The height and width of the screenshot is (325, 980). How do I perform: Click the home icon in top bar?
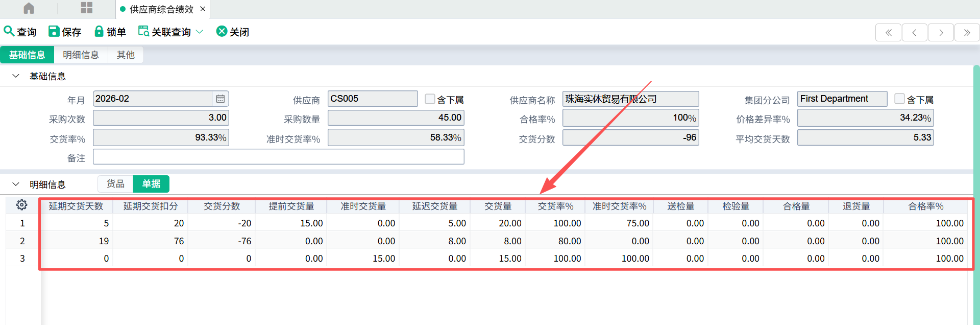point(29,9)
